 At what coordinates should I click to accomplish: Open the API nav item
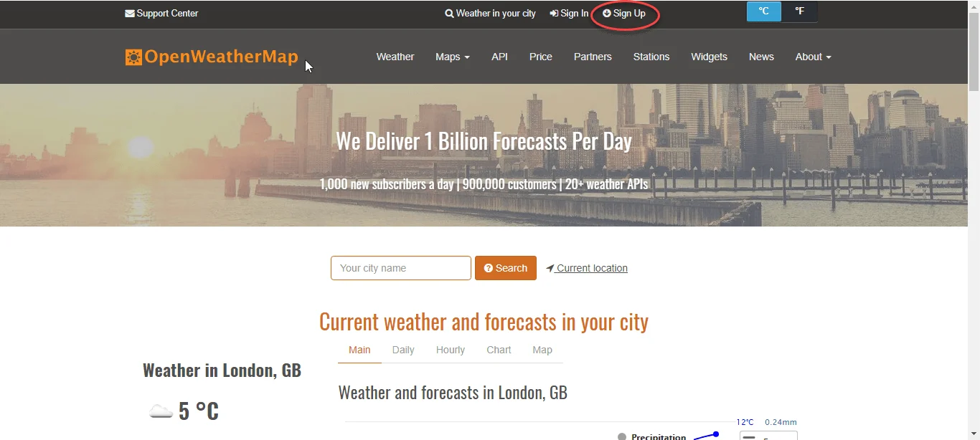[x=499, y=57]
